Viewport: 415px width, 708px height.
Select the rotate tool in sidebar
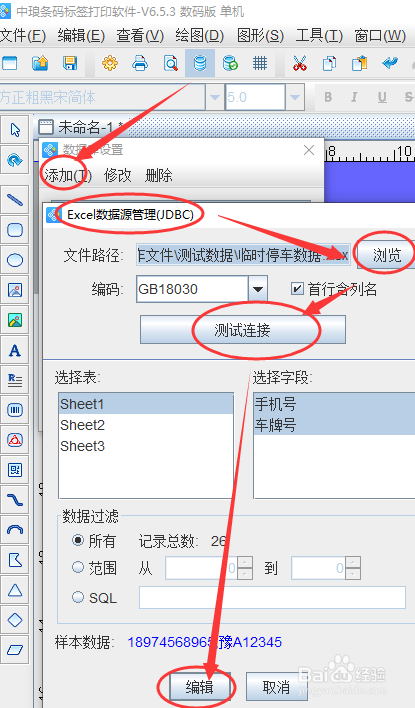pos(15,160)
